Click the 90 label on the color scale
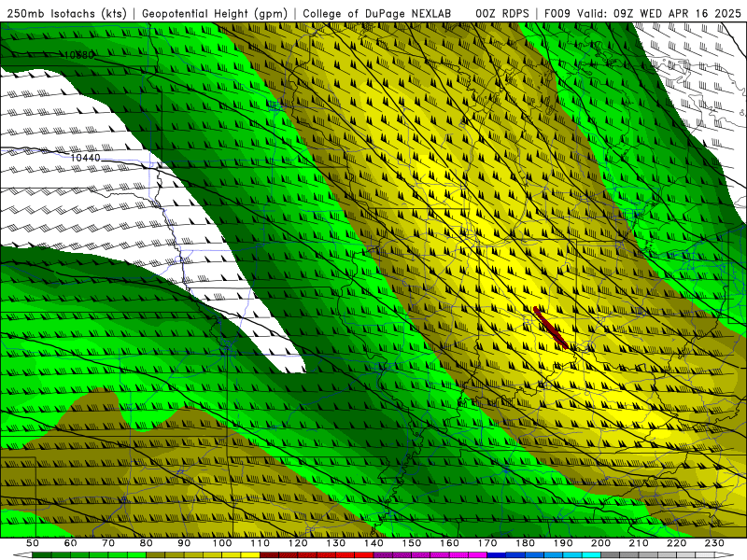This screenshot has width=747, height=560. point(184,543)
